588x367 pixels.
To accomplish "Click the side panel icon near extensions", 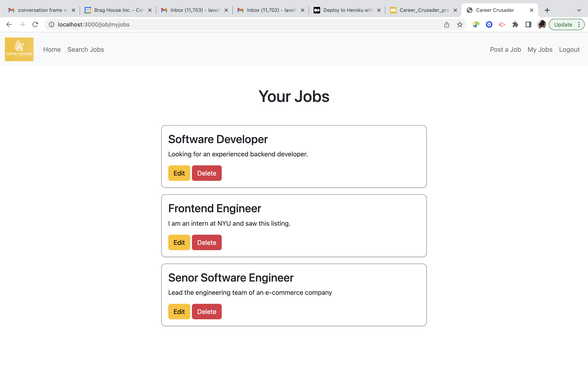I will click(x=528, y=24).
